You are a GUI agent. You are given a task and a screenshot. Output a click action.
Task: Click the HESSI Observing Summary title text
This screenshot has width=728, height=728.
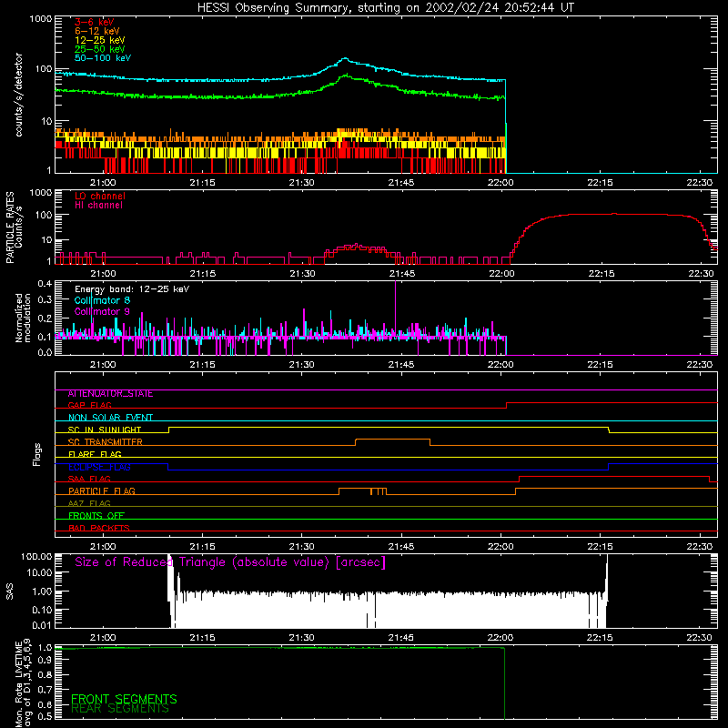click(385, 8)
